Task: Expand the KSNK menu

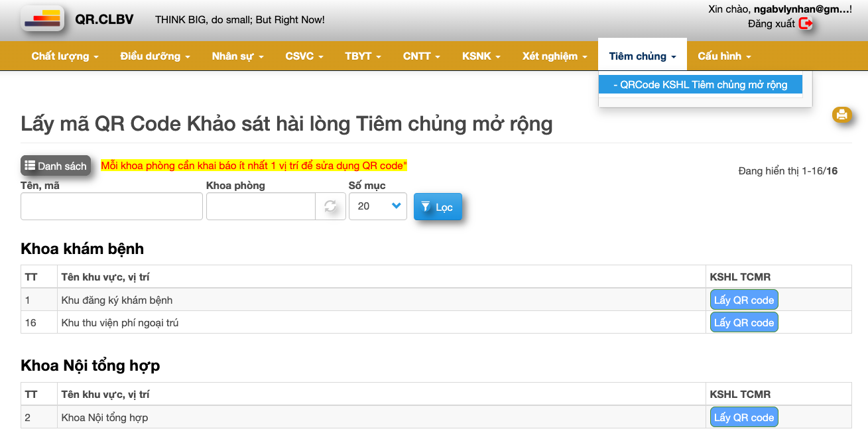Action: 481,56
